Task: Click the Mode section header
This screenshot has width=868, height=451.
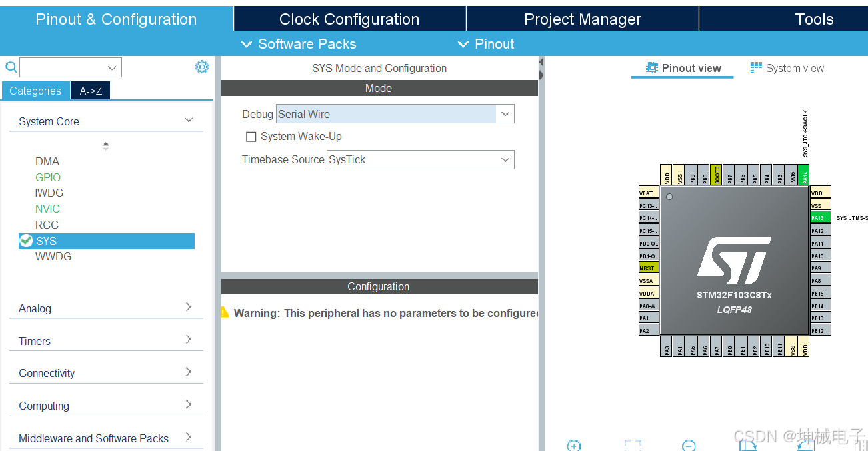Action: (x=379, y=88)
